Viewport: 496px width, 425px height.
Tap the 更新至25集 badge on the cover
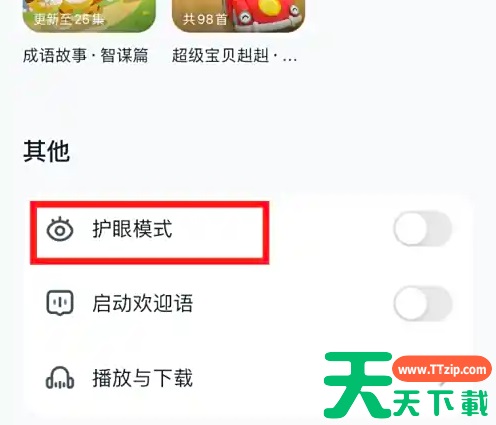tap(69, 19)
